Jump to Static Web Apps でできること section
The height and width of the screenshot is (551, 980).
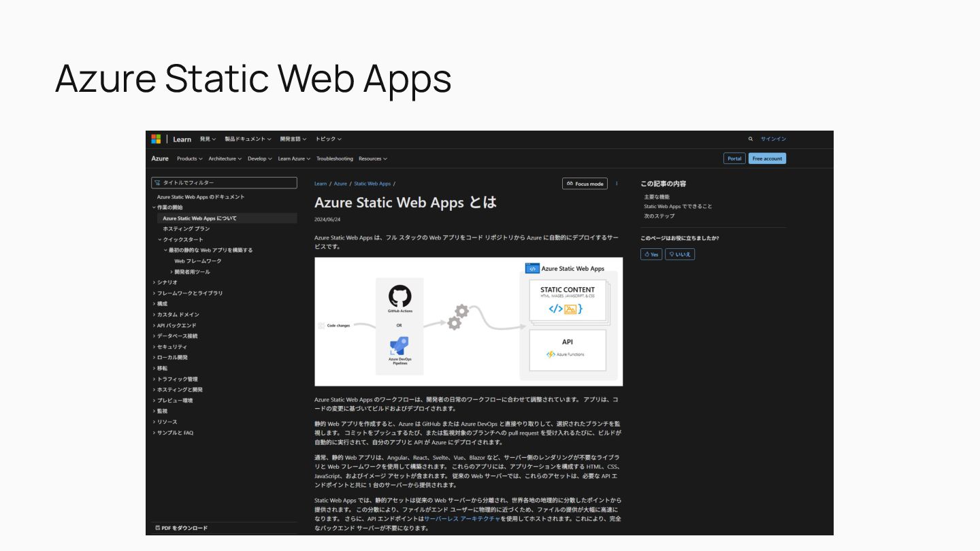[678, 206]
